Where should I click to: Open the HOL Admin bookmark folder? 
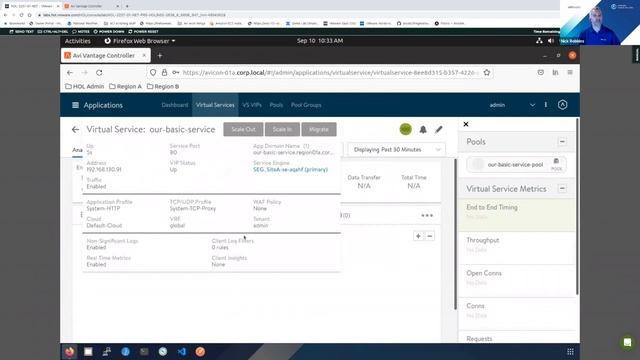[x=84, y=87]
